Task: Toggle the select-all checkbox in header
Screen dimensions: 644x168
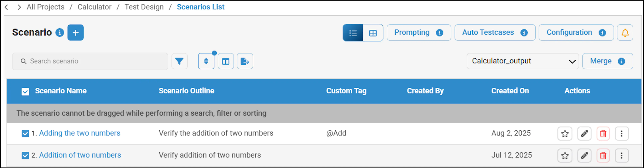Action: point(25,91)
